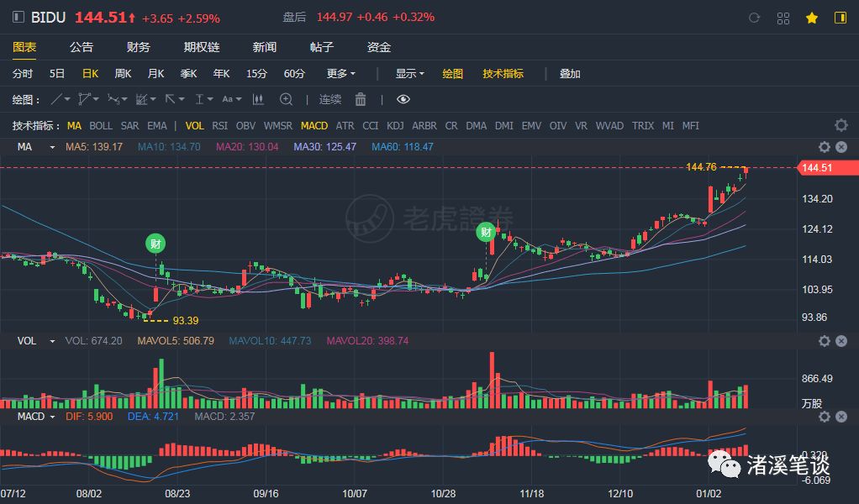Switch to the 图表 tab
859x504 pixels.
tap(24, 47)
